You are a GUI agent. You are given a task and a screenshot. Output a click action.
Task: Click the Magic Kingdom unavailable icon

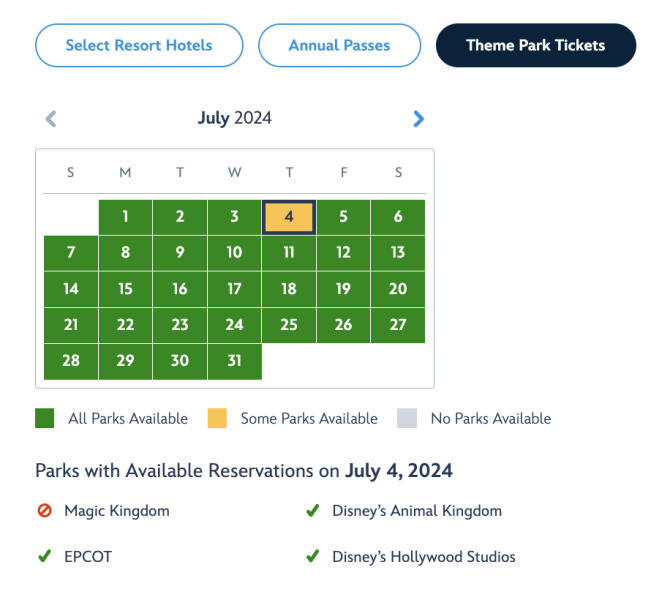44,511
